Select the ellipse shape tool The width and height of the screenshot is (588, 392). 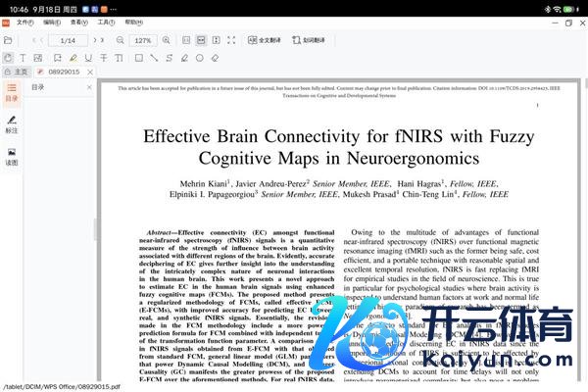[199, 57]
